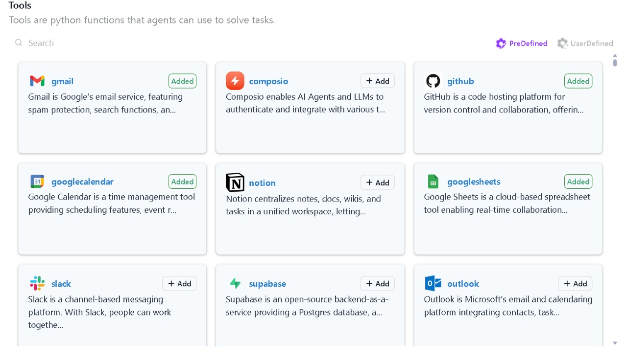The width and height of the screenshot is (627, 364).
Task: Add the notion tool
Action: click(378, 182)
